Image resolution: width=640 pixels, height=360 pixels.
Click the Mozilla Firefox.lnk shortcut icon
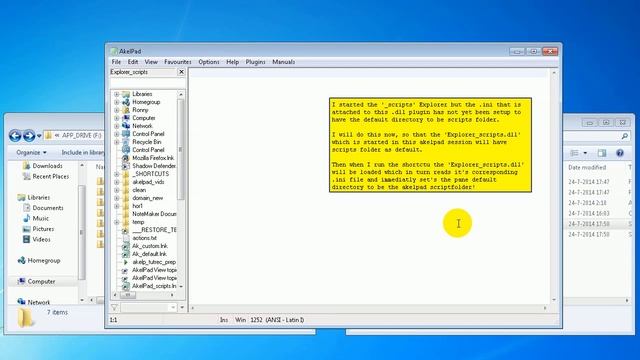[126, 158]
